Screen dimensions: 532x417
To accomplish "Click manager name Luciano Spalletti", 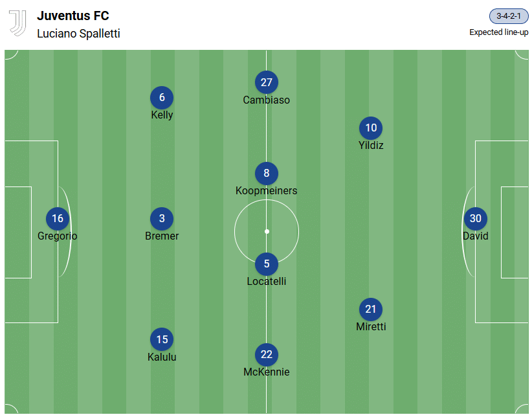I will [x=78, y=34].
